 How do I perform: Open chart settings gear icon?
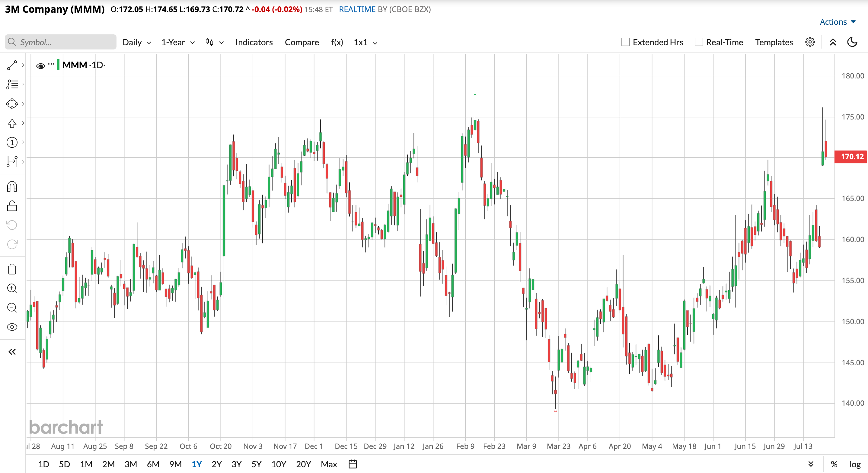pos(810,42)
